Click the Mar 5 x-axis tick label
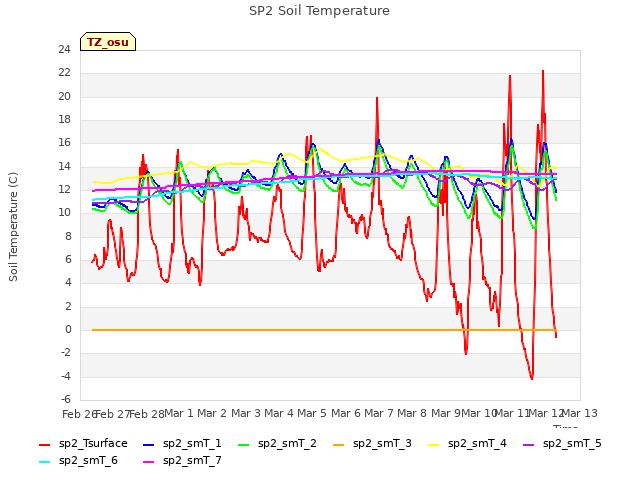 312,413
